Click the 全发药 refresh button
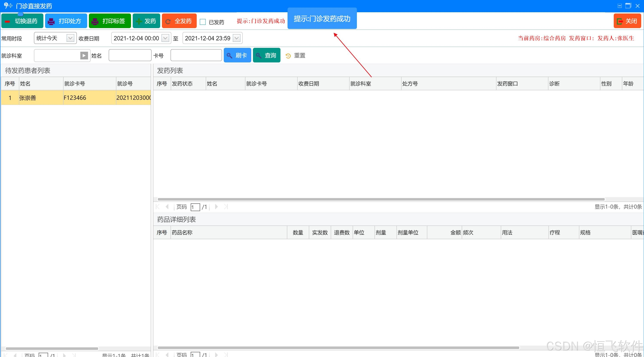 click(179, 21)
